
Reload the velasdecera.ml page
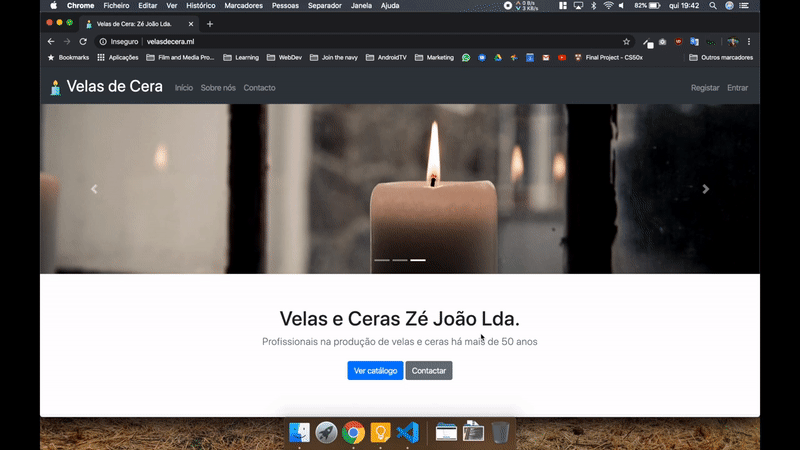tap(83, 42)
